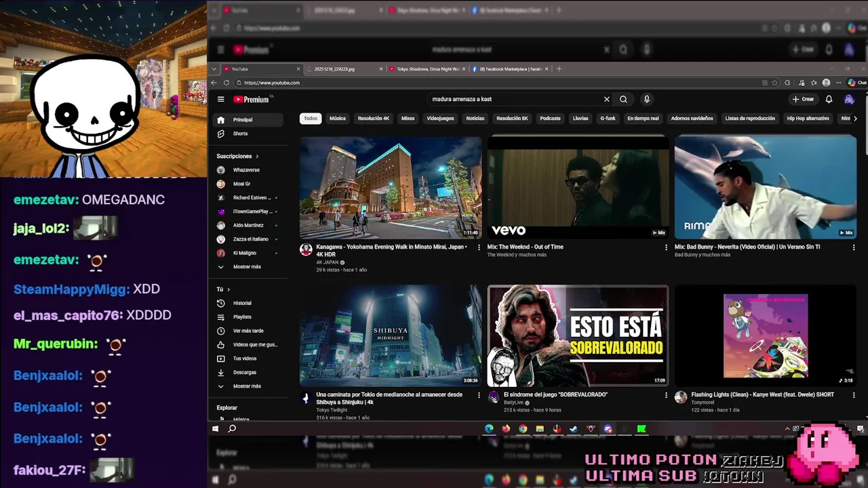Open Steam from the Windows taskbar
868x488 pixels.
click(x=574, y=428)
